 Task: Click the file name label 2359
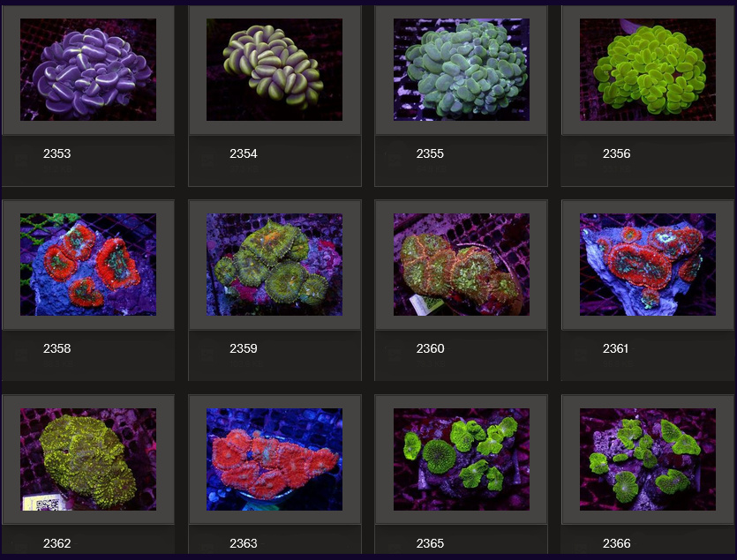coord(244,348)
